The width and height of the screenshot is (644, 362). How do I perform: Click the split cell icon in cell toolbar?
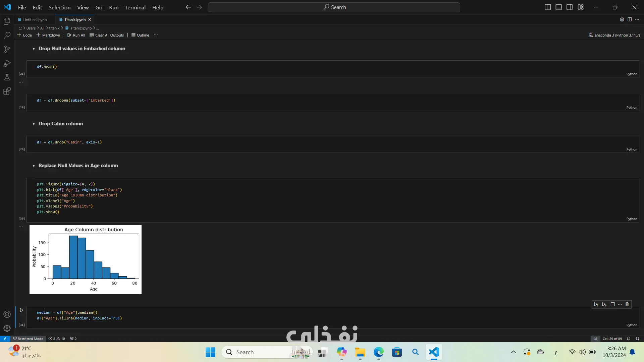(x=612, y=304)
